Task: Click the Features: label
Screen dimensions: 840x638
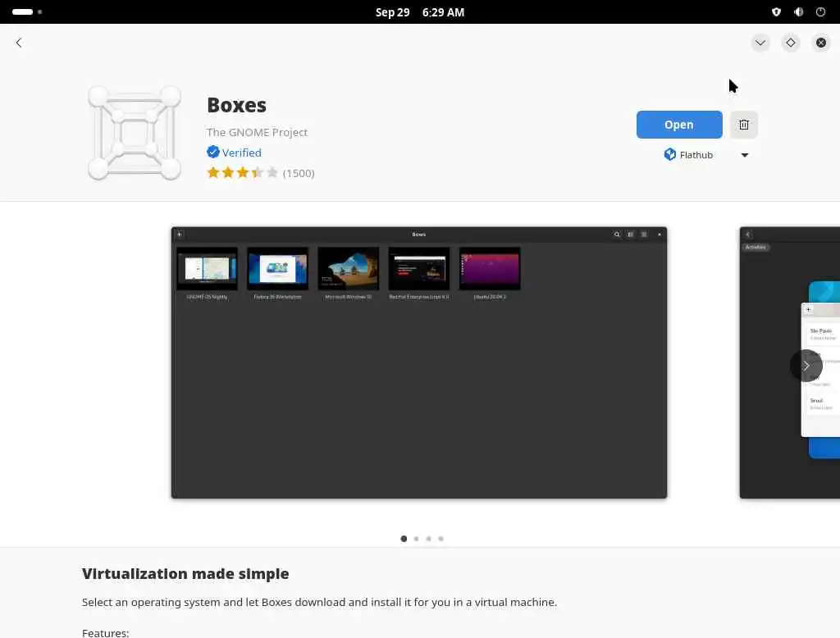Action: pyautogui.click(x=106, y=632)
